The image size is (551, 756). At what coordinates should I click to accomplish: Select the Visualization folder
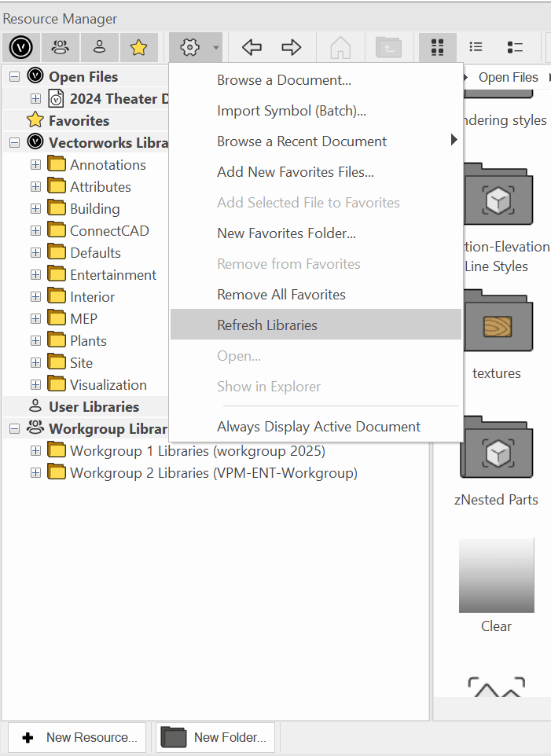108,385
